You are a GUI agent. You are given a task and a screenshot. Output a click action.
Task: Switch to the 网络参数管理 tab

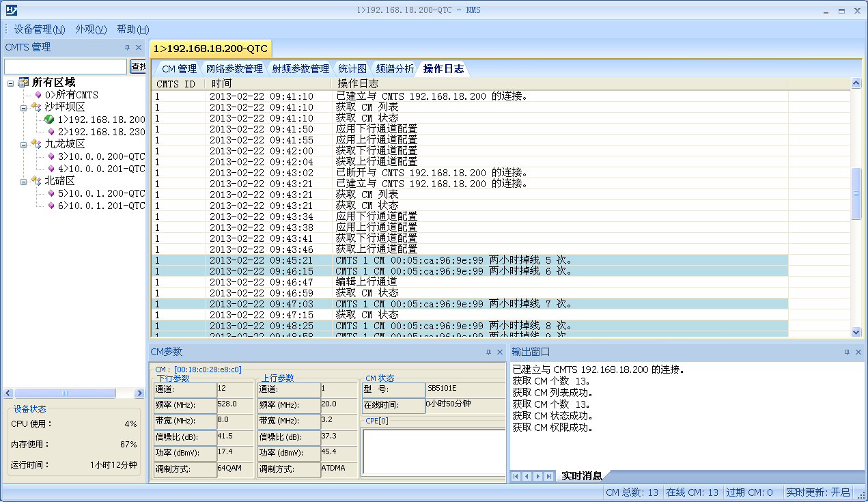pyautogui.click(x=234, y=69)
